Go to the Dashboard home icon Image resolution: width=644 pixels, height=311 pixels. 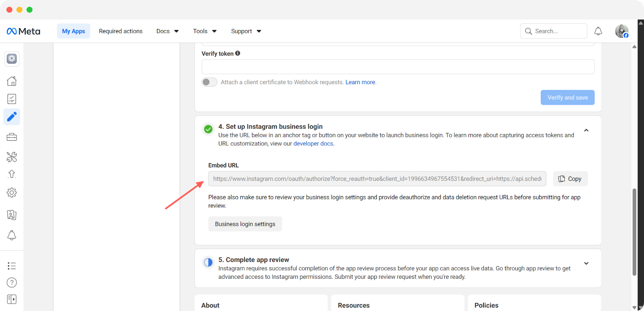click(12, 81)
